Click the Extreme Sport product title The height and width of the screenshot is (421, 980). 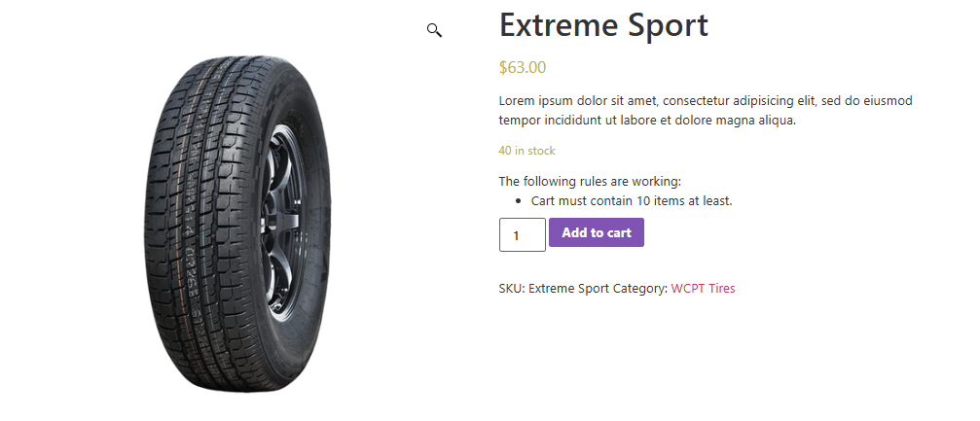tap(603, 25)
